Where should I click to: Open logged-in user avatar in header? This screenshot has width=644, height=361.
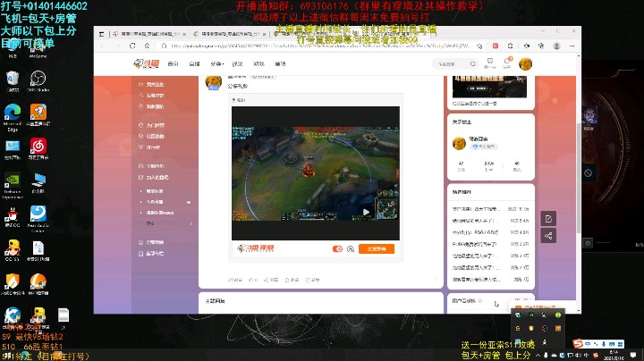[x=525, y=64]
